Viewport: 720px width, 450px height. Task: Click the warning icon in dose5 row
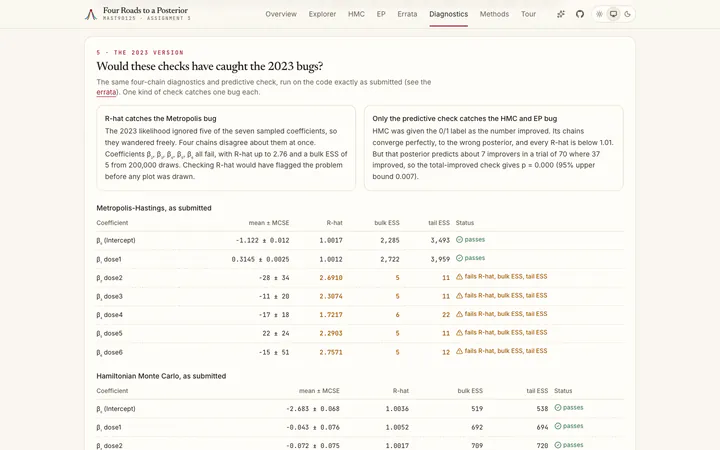pyautogui.click(x=459, y=332)
